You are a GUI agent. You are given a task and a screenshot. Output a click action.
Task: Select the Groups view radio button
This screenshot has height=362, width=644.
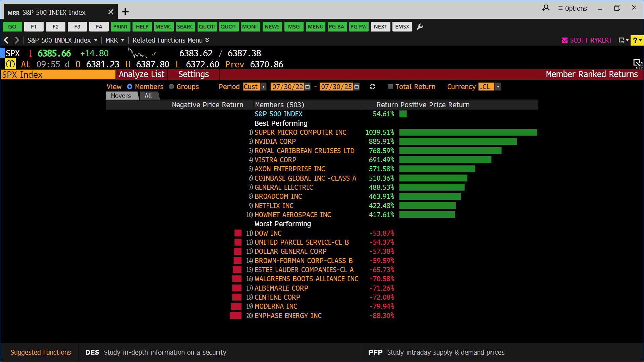pyautogui.click(x=171, y=87)
